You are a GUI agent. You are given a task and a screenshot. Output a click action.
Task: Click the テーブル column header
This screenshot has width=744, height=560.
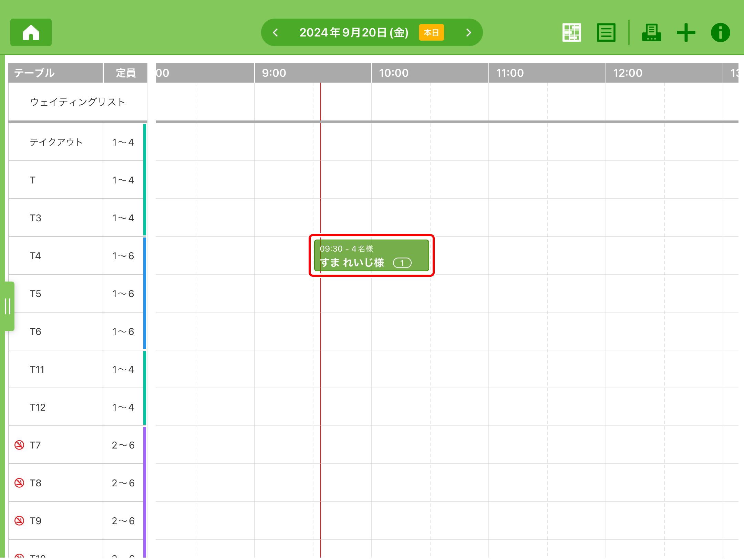34,73
